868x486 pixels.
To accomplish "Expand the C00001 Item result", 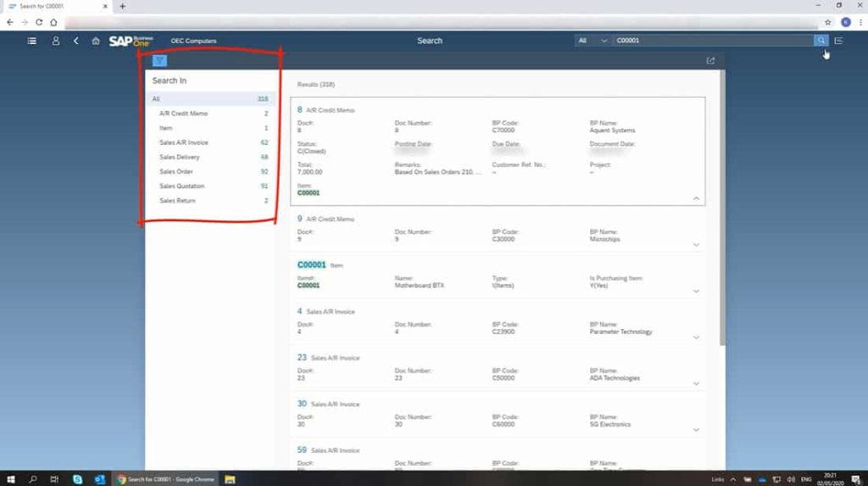I will pos(697,291).
